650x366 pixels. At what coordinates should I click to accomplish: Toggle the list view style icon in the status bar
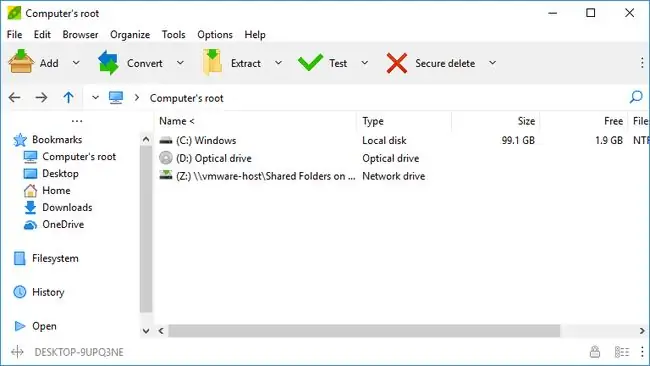[x=621, y=352]
